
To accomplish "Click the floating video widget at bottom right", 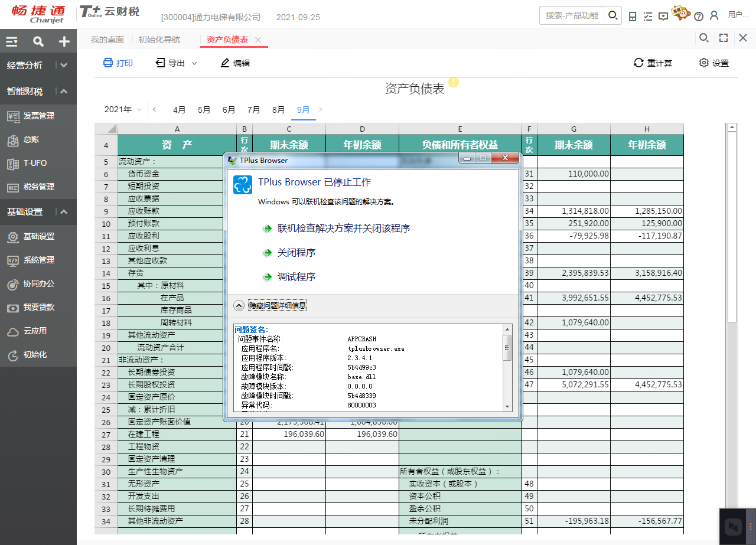I will coord(734,526).
